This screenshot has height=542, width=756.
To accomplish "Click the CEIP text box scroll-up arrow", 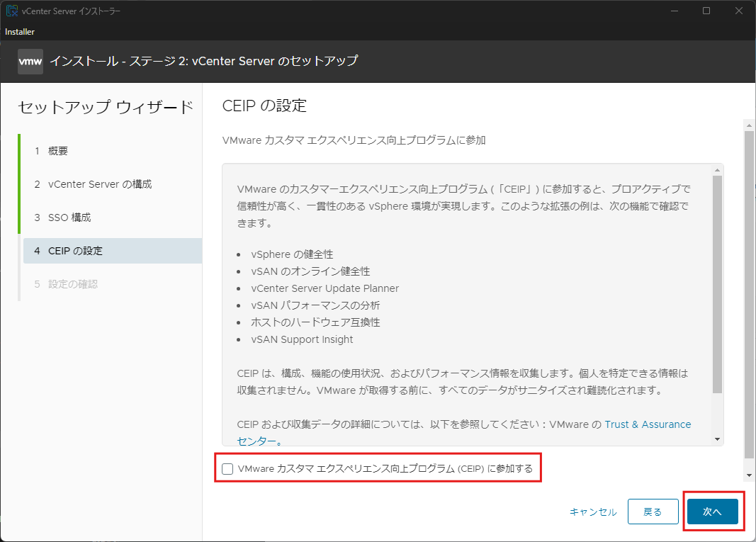I will [x=718, y=170].
